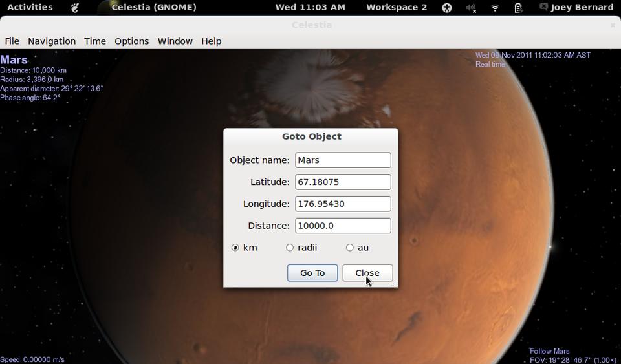Focus the Latitude input field
This screenshot has width=621, height=364.
pyautogui.click(x=343, y=182)
